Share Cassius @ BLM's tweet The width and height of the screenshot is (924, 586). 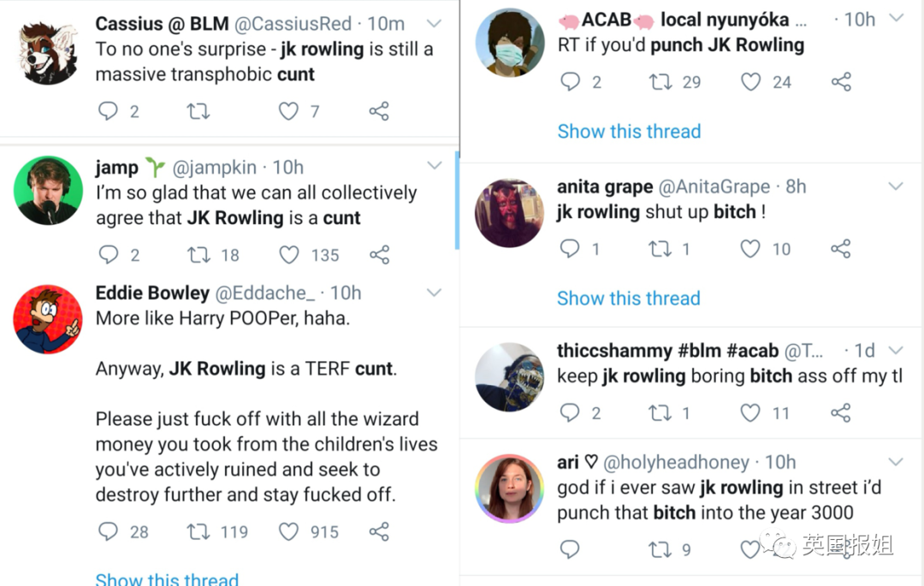pyautogui.click(x=379, y=111)
